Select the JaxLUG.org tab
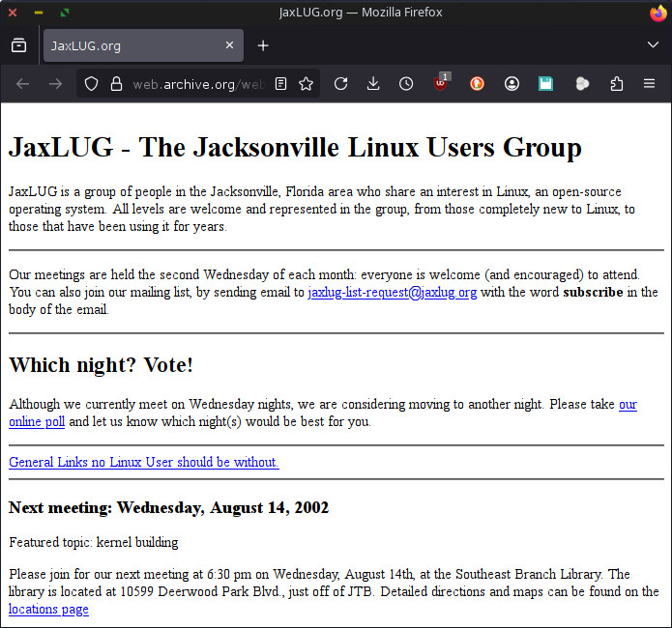This screenshot has height=628, width=672. click(x=143, y=45)
